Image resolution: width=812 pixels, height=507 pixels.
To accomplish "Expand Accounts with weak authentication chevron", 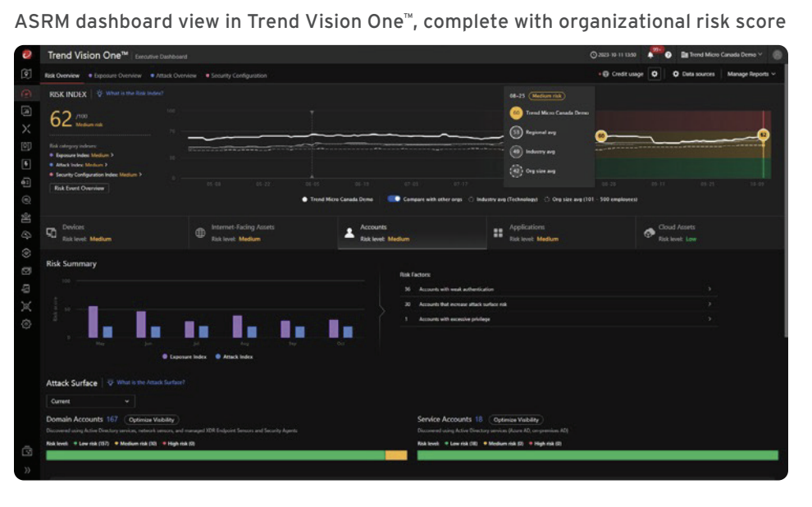I will point(709,289).
